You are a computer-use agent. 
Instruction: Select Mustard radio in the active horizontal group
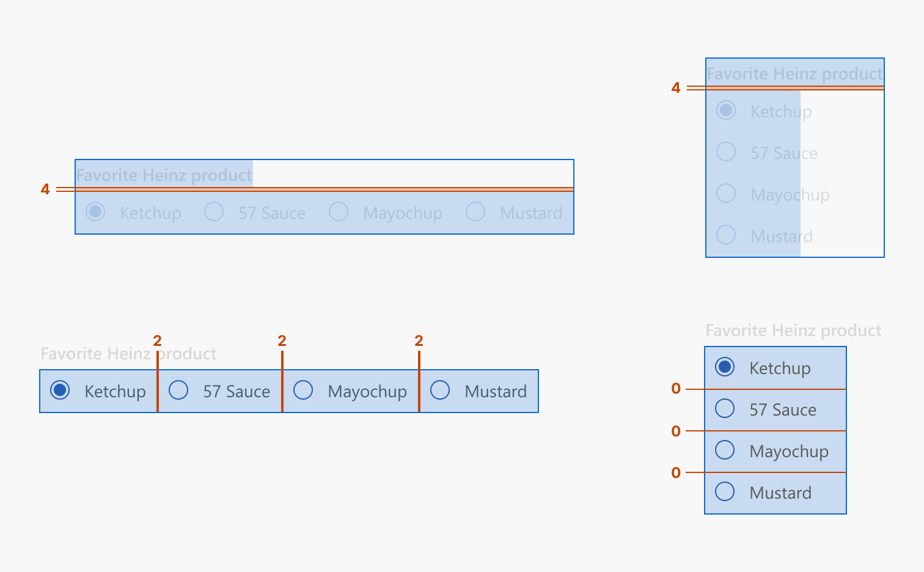coord(440,390)
